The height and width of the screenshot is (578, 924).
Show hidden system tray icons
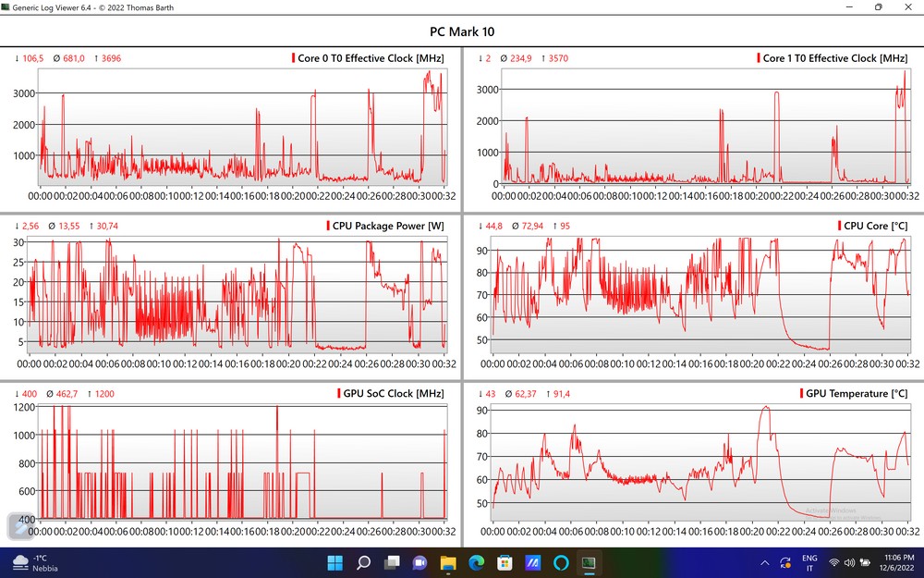pos(764,562)
